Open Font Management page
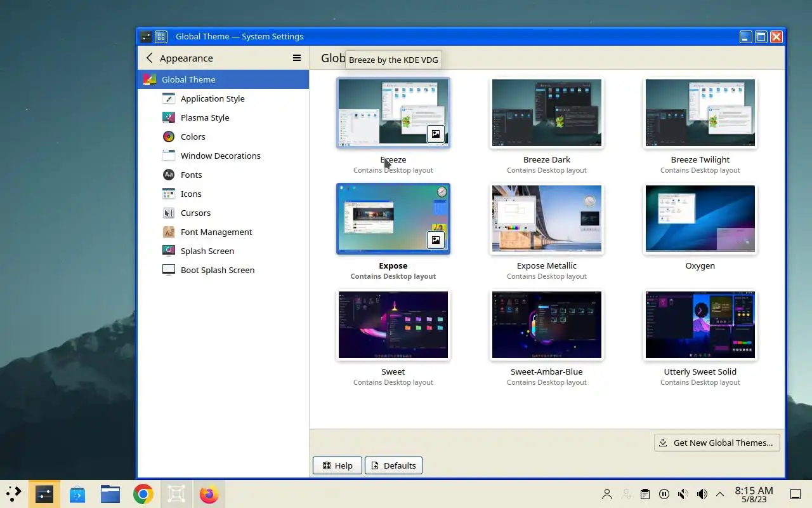The height and width of the screenshot is (508, 812). click(223, 232)
